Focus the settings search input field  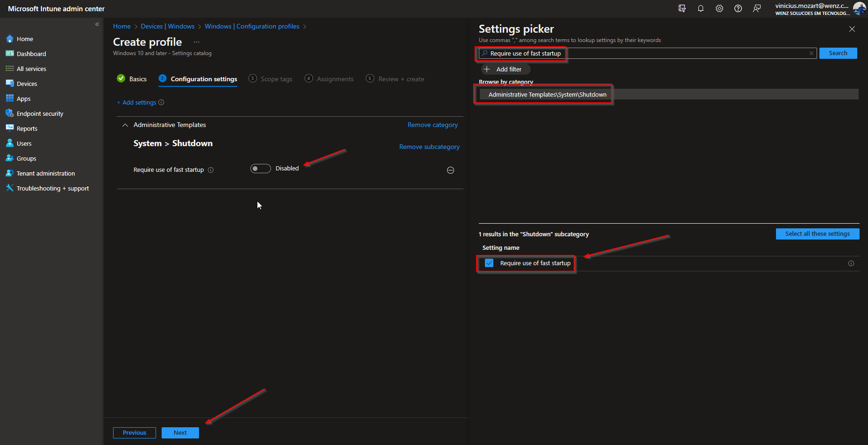tap(648, 53)
